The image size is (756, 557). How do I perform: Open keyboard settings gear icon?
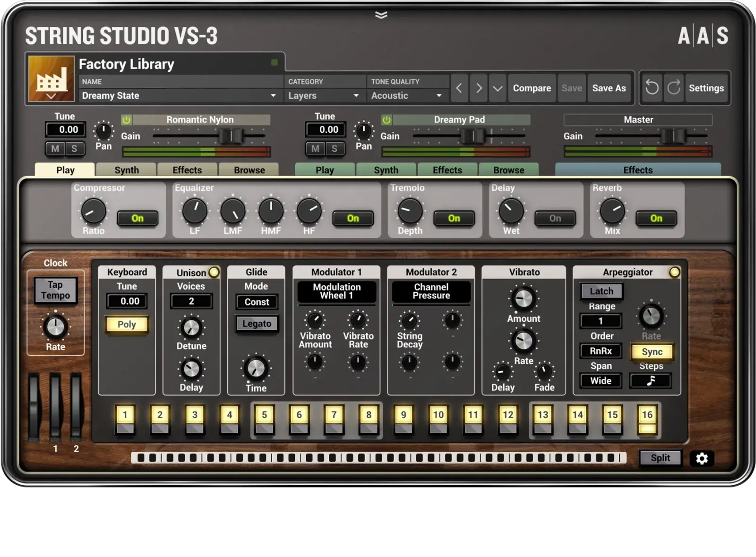702,458
